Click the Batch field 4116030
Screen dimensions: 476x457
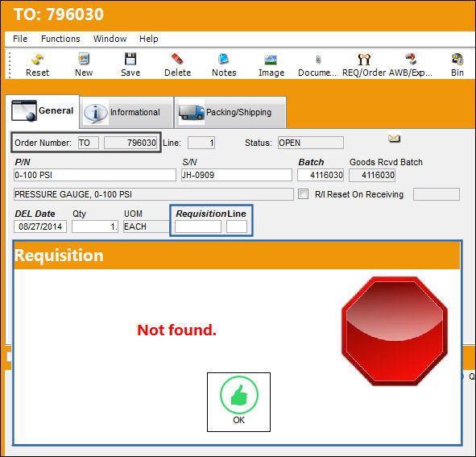321,175
